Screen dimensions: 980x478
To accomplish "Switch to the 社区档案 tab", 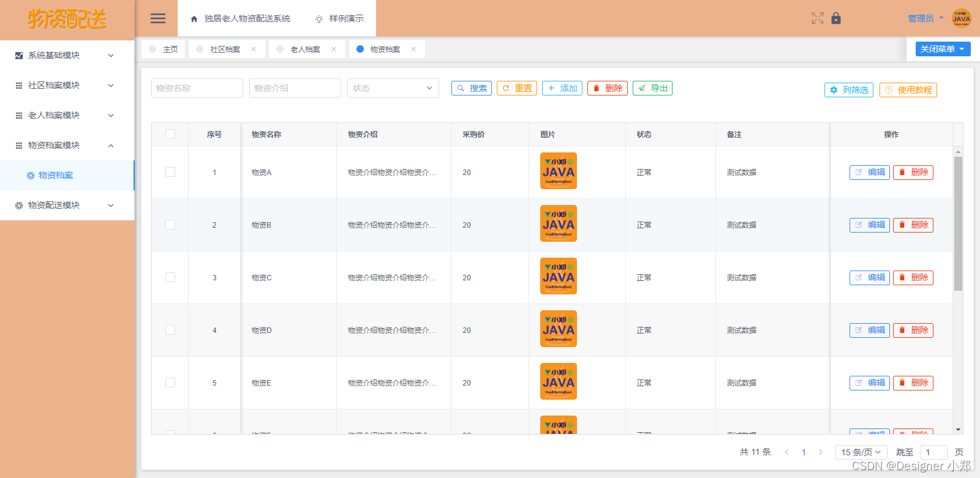I will point(225,50).
